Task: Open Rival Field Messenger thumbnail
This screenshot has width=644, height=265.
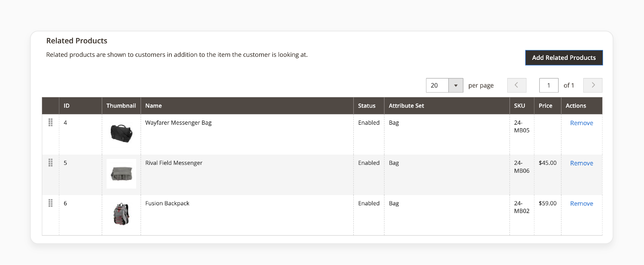Action: [121, 174]
